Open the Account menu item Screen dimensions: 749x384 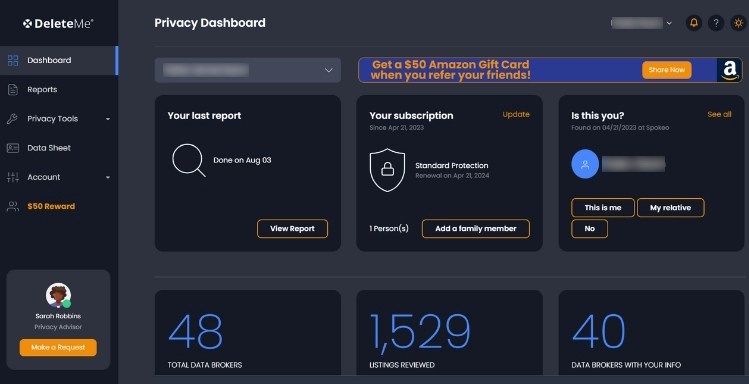click(59, 177)
